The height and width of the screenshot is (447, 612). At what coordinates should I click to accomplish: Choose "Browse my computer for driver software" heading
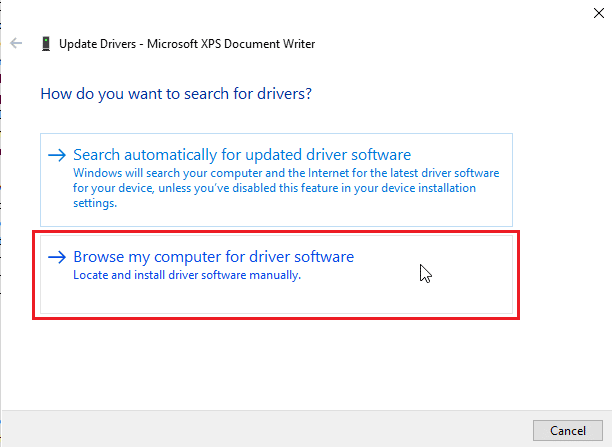[x=213, y=257]
